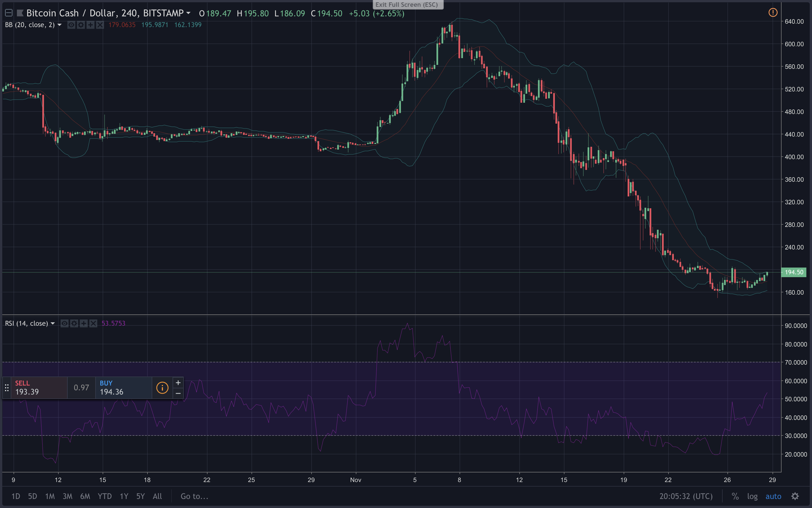This screenshot has width=812, height=508.
Task: Select the 6M time range
Action: pos(85,496)
